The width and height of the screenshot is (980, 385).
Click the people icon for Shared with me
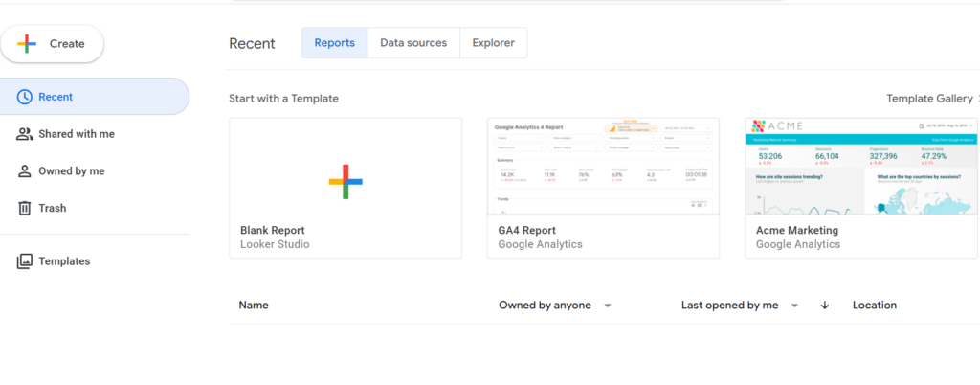point(24,134)
